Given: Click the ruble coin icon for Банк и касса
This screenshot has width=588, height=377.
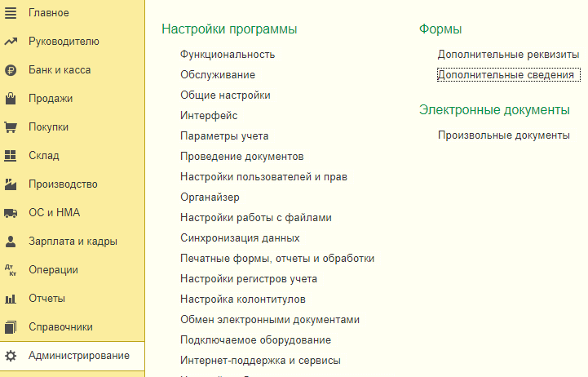Looking at the screenshot, I should pyautogui.click(x=11, y=70).
